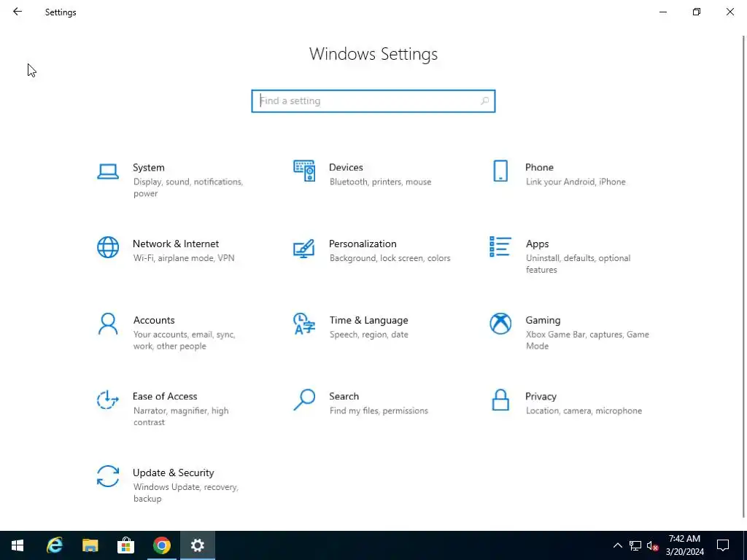Click the Time & Language title
The width and height of the screenshot is (747, 560).
pos(368,321)
